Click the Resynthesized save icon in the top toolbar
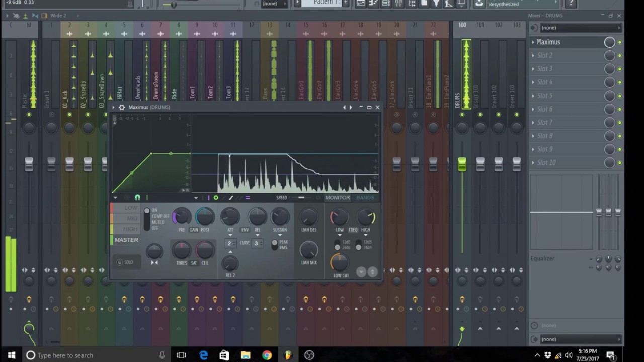Viewport: 644px width, 362px height. (479, 4)
